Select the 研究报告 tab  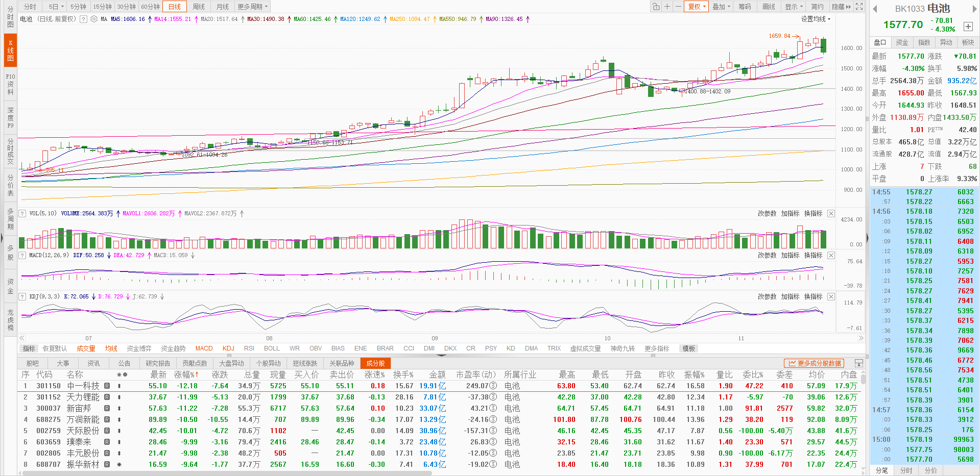coord(158,363)
